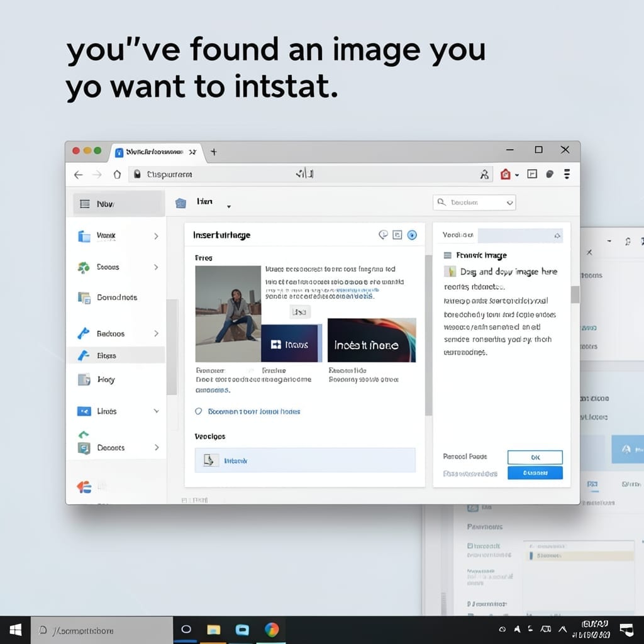Click the browser back arrow
The width and height of the screenshot is (644, 644).
click(79, 175)
